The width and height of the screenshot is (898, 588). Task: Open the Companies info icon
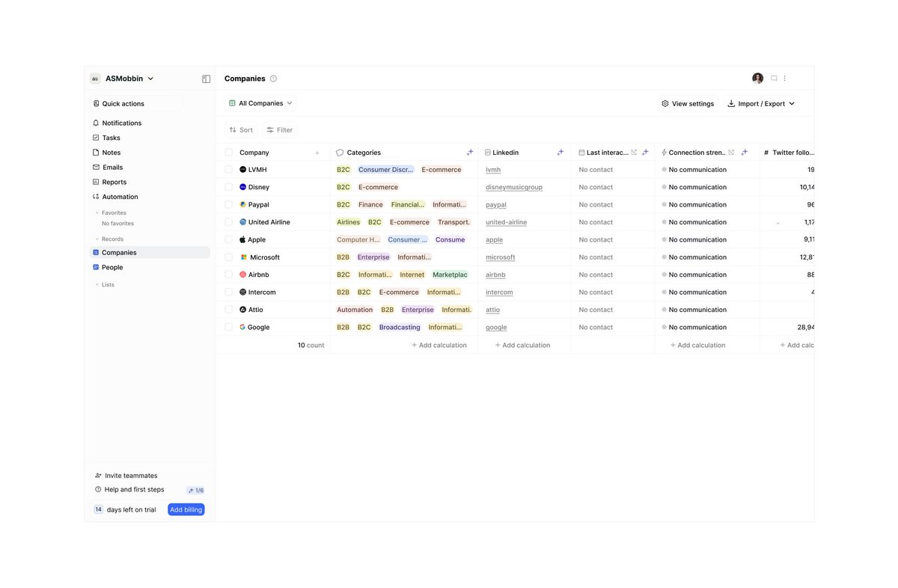click(x=273, y=79)
